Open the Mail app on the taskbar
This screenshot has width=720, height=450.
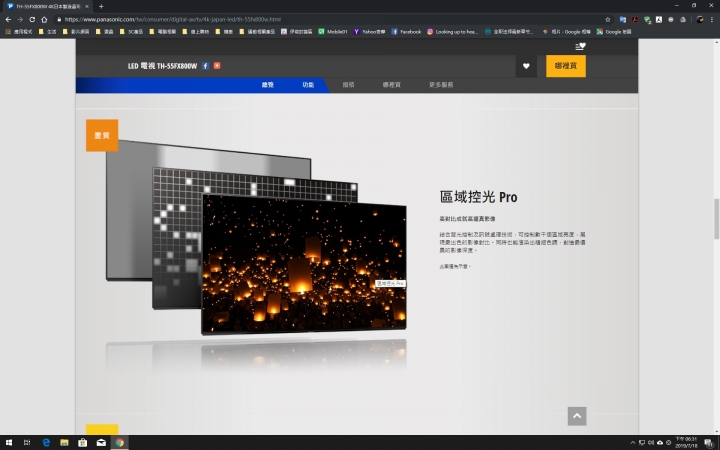[101, 443]
